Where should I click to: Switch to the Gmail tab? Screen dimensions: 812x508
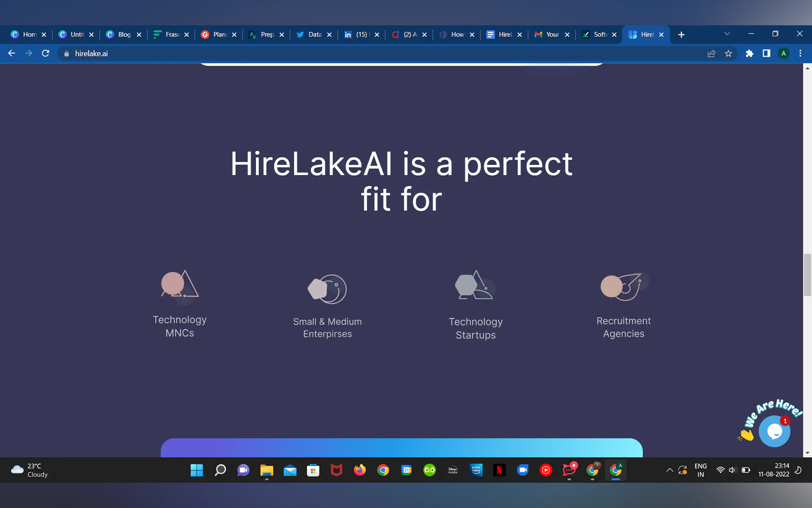[547, 35]
